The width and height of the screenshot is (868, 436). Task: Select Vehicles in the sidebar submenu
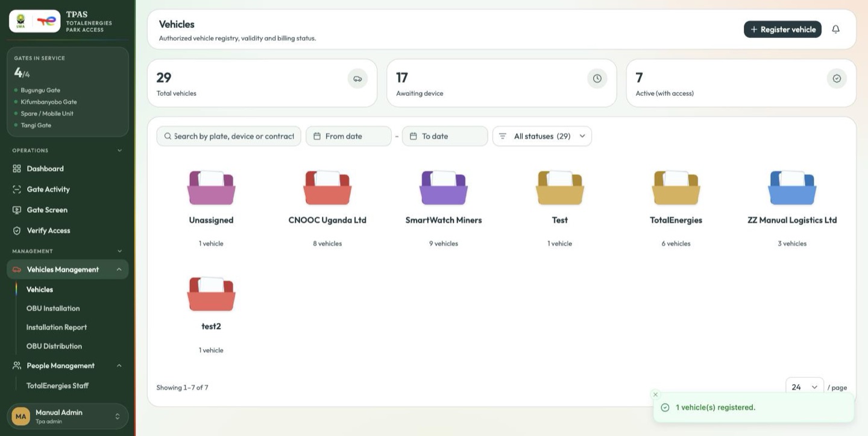pyautogui.click(x=40, y=289)
